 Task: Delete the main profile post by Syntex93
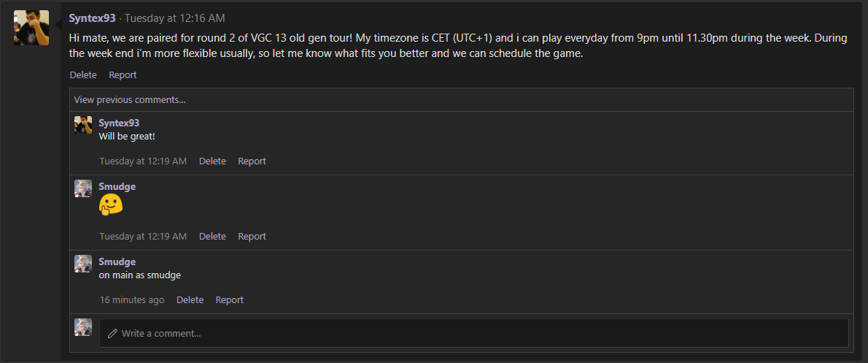pos(83,74)
